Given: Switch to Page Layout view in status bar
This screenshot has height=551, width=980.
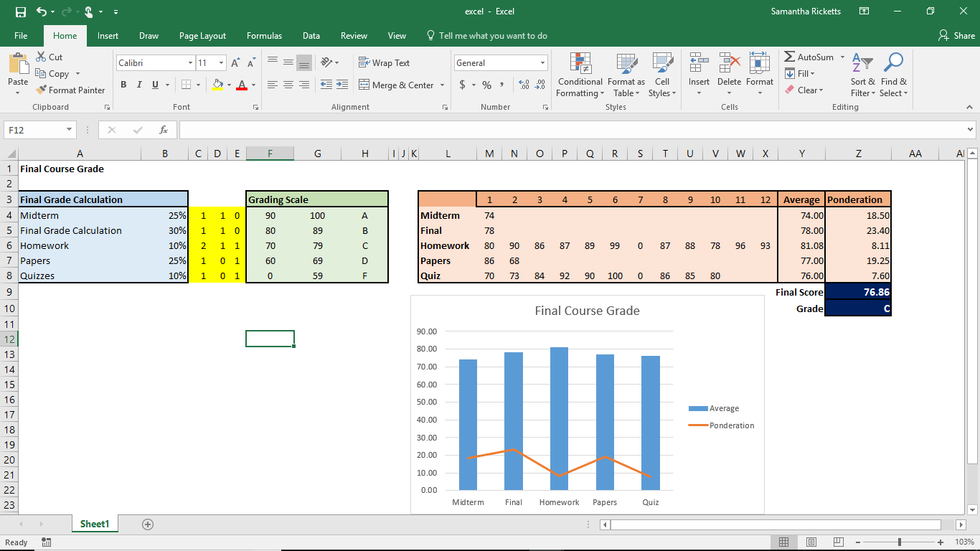Looking at the screenshot, I should (811, 542).
